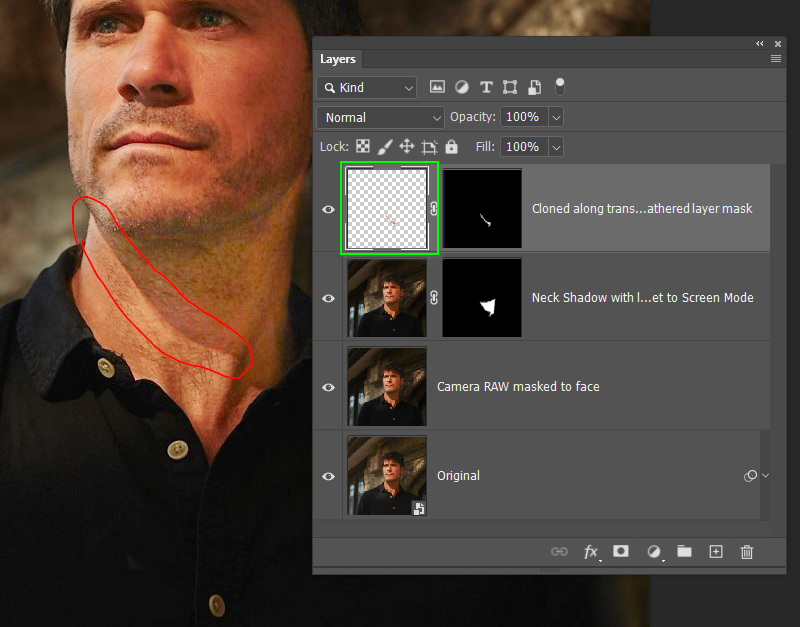This screenshot has height=627, width=800.
Task: Expand Original layer smart filters chevron
Action: pos(765,475)
